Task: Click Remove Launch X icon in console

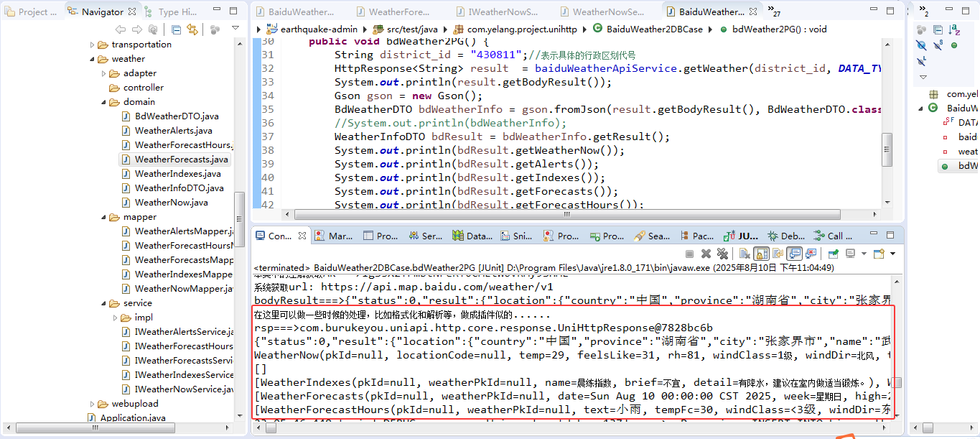Action: (706, 254)
